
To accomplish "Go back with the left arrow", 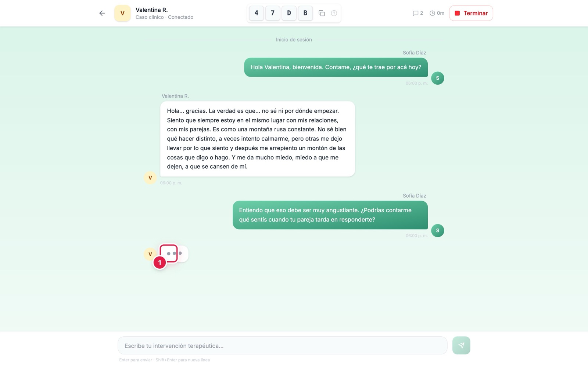I will [x=102, y=13].
